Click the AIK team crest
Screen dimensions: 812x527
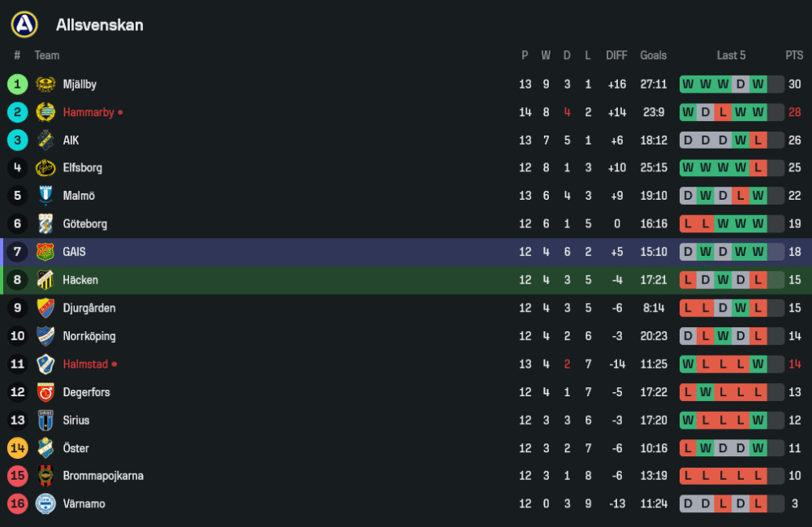pyautogui.click(x=45, y=140)
